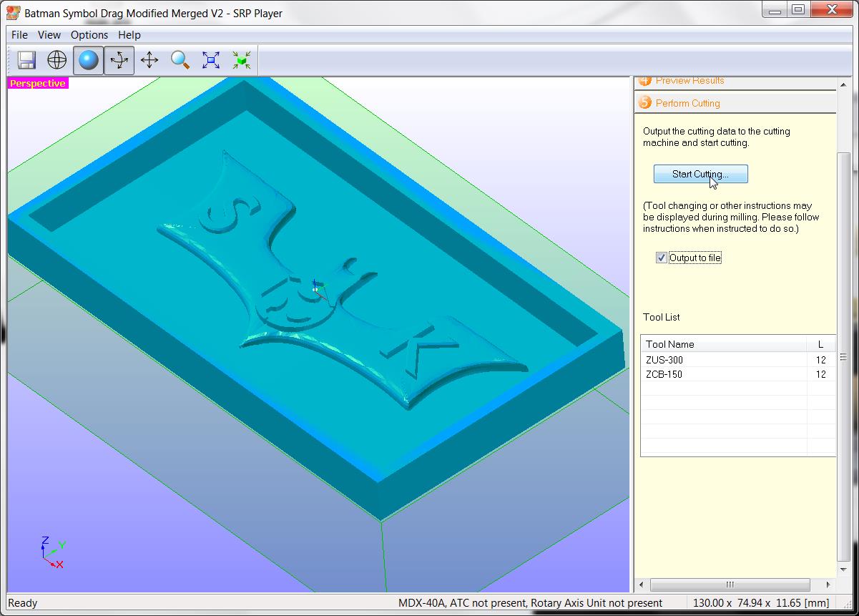Activate the pan move arrows tool

click(x=149, y=60)
